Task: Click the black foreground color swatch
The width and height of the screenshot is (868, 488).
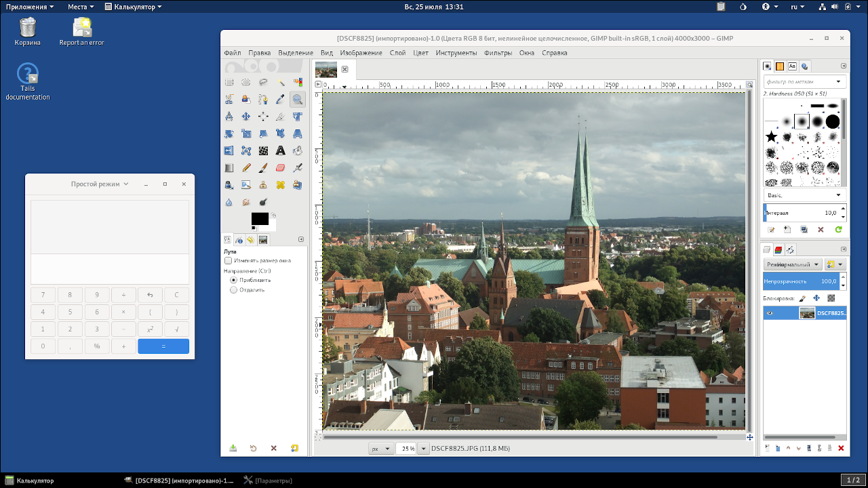Action: [x=259, y=218]
